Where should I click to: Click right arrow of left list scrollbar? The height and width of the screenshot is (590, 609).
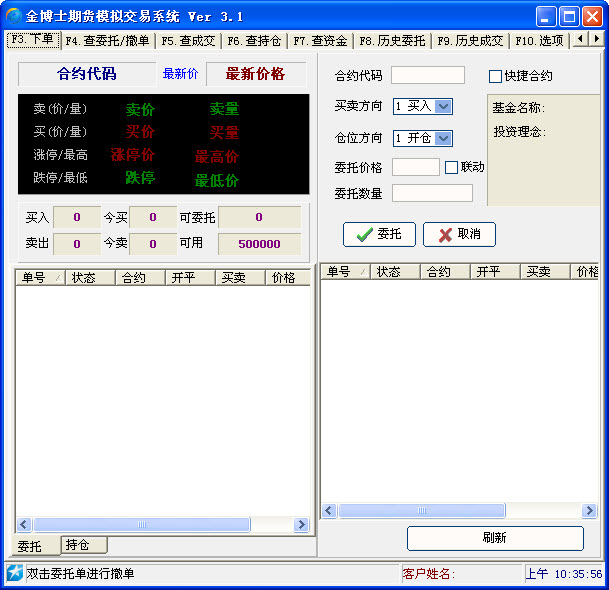tap(301, 524)
